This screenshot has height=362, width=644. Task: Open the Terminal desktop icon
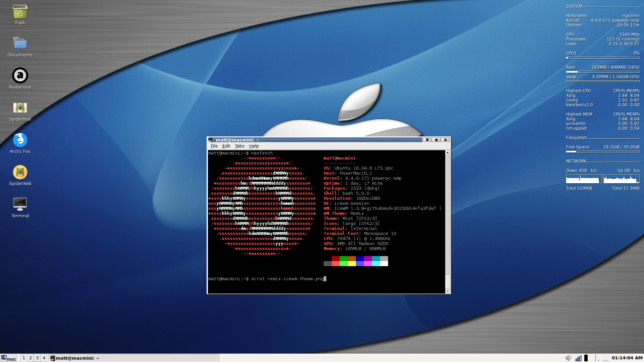pyautogui.click(x=20, y=204)
